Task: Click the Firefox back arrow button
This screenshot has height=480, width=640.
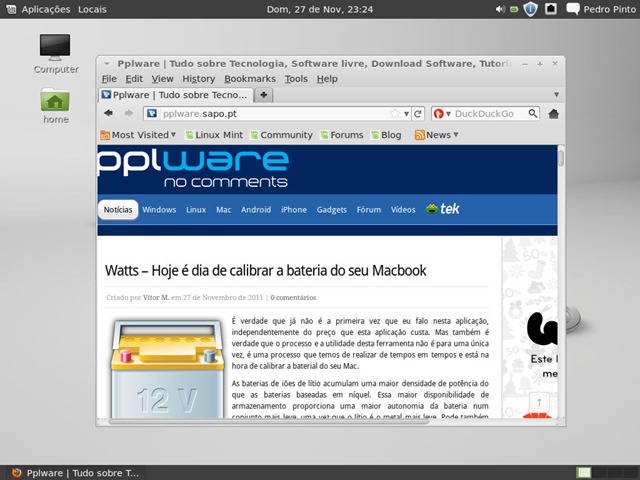Action: tap(108, 113)
